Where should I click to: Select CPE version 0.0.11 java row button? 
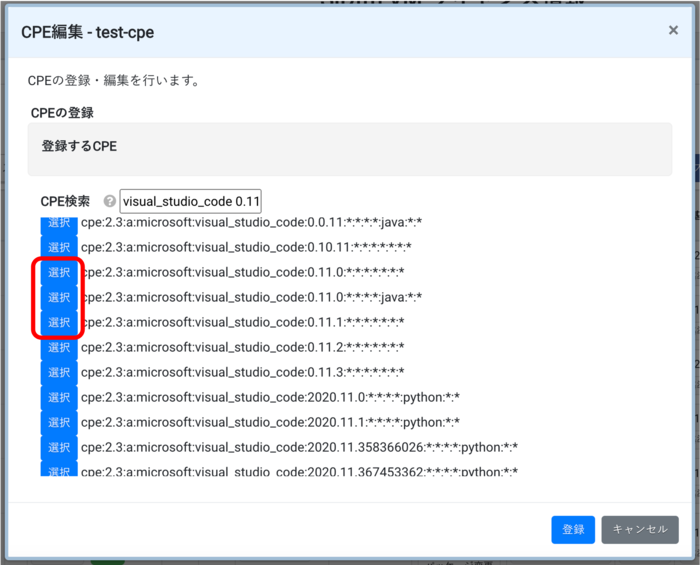pos(59,224)
